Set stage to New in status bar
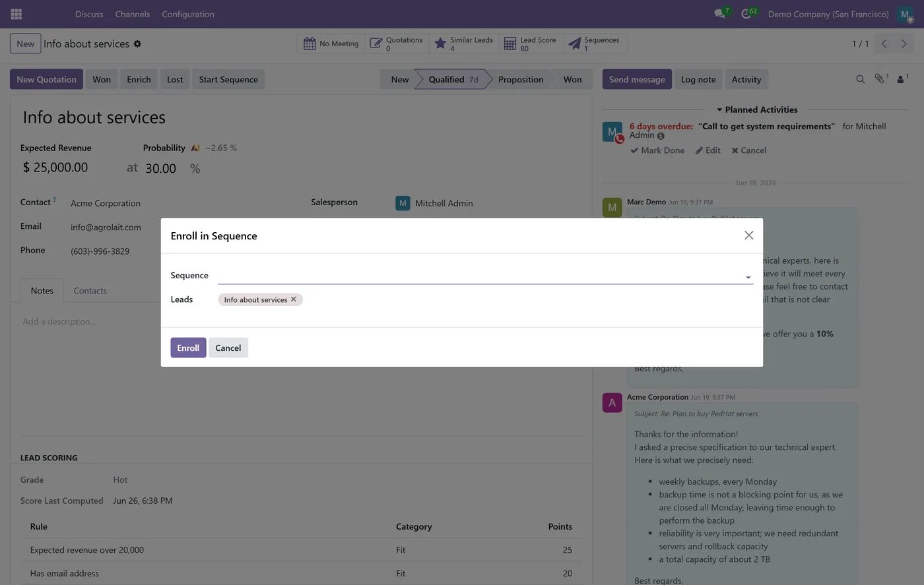 (400, 79)
